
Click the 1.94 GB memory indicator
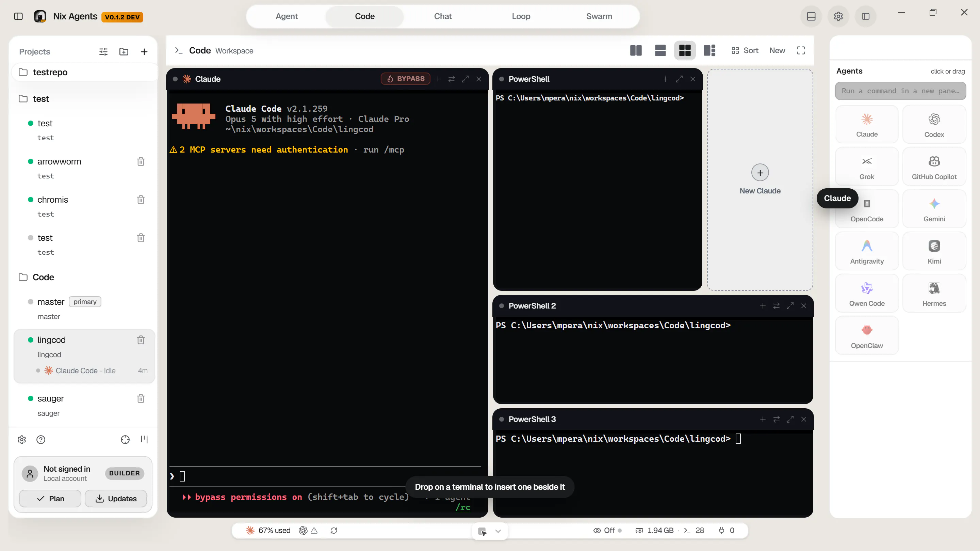coord(655,531)
